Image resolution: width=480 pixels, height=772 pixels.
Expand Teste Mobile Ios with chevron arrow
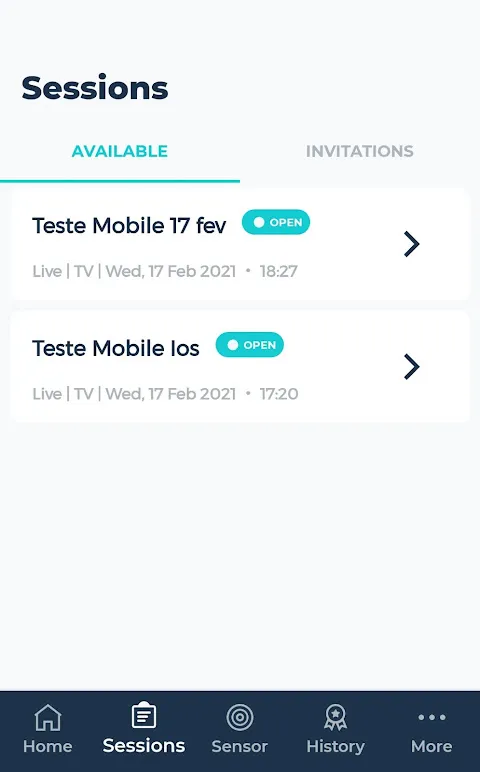pos(412,366)
